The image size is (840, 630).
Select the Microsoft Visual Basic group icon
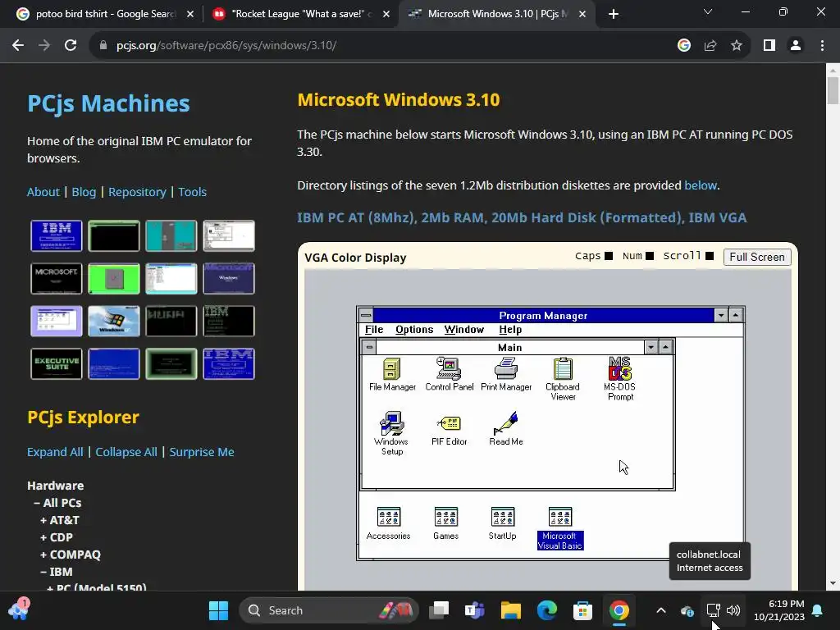pyautogui.click(x=559, y=528)
